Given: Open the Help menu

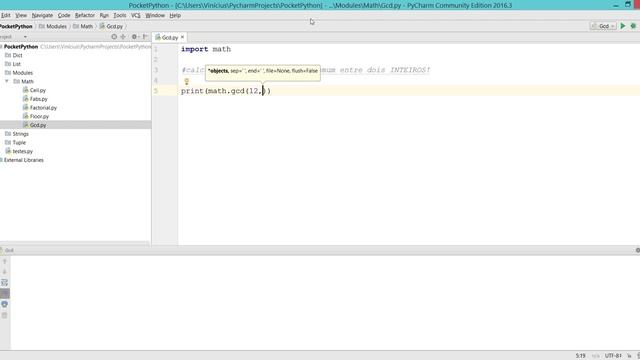Looking at the screenshot, I should tap(175, 15).
